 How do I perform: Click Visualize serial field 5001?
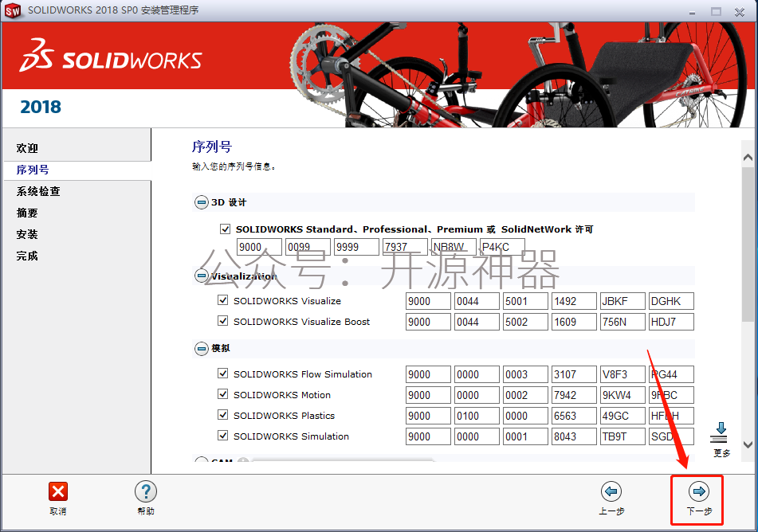tap(525, 301)
